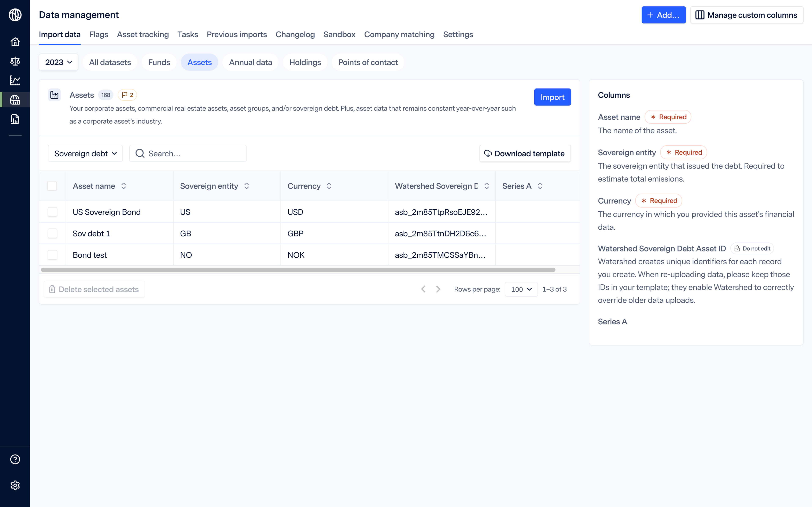The width and height of the screenshot is (812, 507).
Task: Open the help question mark icon
Action: tap(15, 459)
